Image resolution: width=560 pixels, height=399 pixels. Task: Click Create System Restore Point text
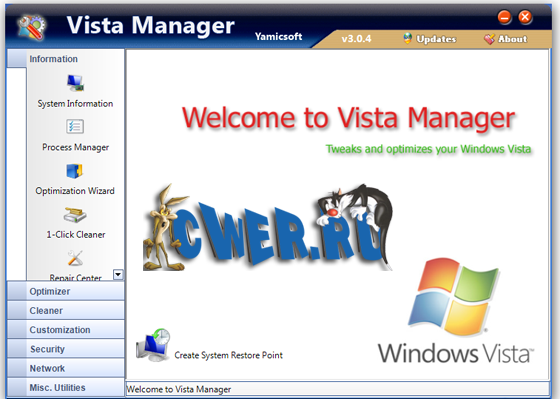(x=229, y=355)
